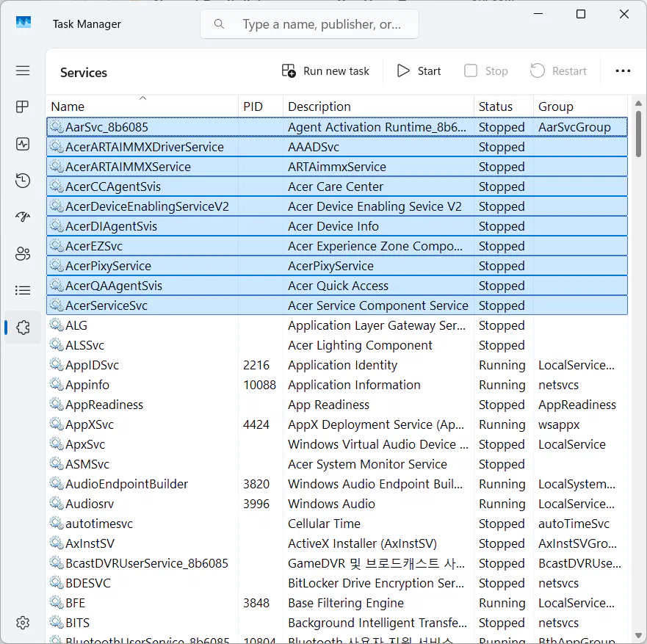Image resolution: width=647 pixels, height=644 pixels.
Task: Open the Performance page icon
Action: point(23,144)
